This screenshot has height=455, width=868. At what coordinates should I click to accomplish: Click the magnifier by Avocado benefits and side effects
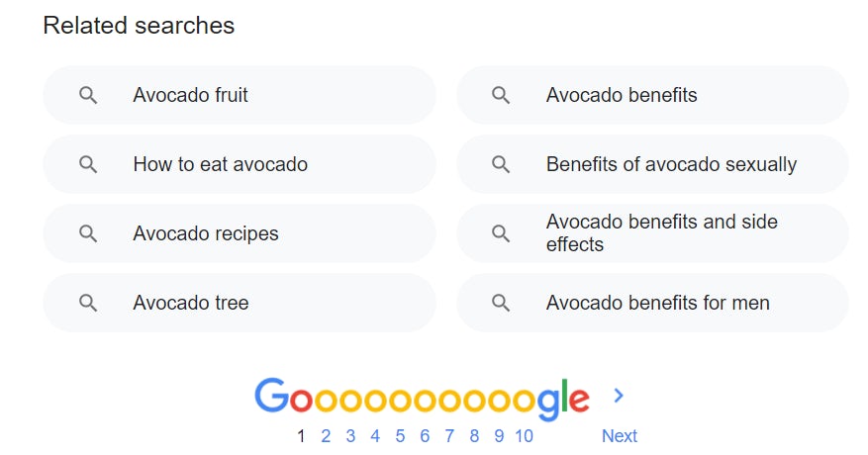[501, 234]
